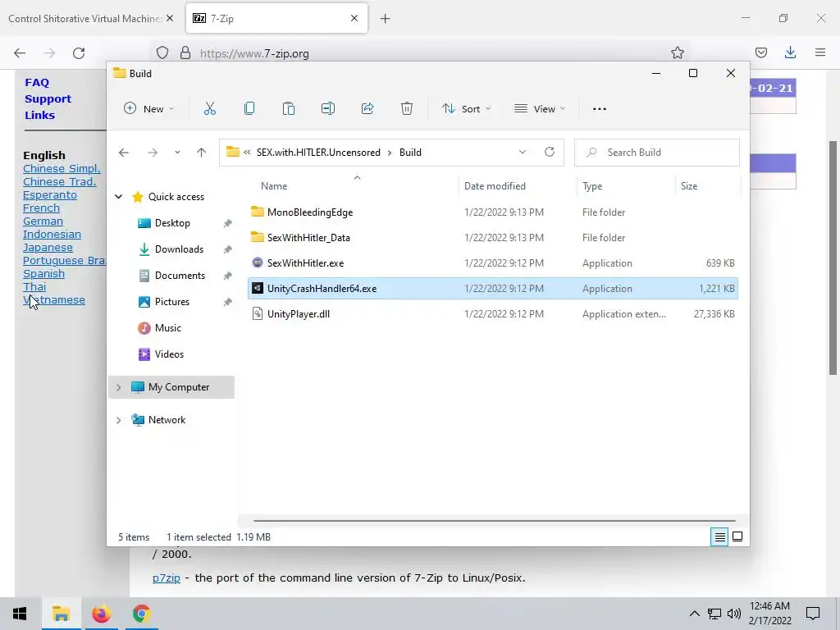This screenshot has height=630, width=840.
Task: Click the Paste clipboard icon
Action: pyautogui.click(x=289, y=109)
